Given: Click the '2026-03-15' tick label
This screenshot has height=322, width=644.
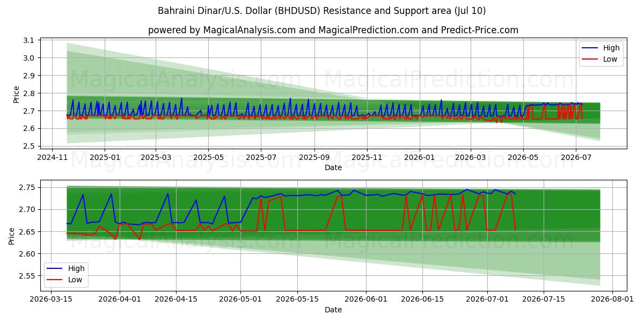Looking at the screenshot, I should point(52,299).
